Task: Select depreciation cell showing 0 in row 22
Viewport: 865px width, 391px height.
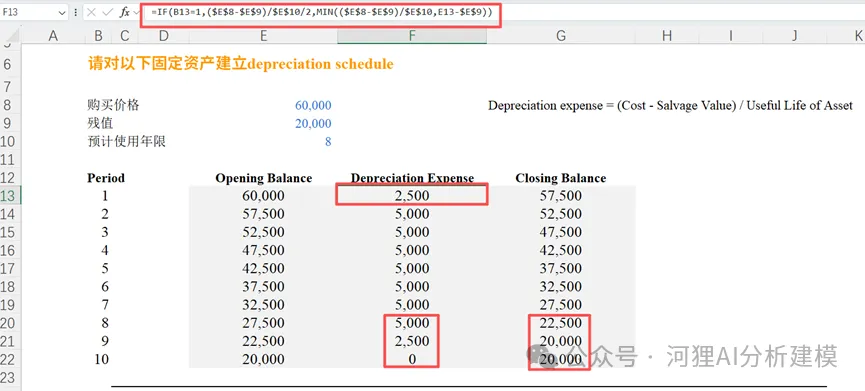Action: pos(412,359)
